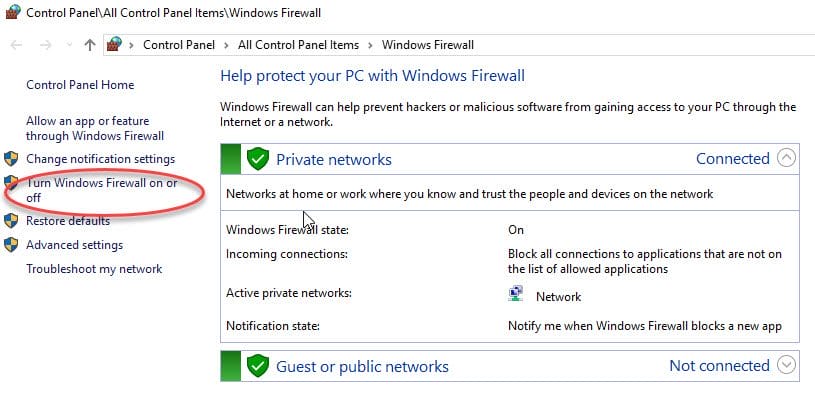Open Turn Windows Firewall on or off
The image size is (815, 412).
pyautogui.click(x=101, y=190)
